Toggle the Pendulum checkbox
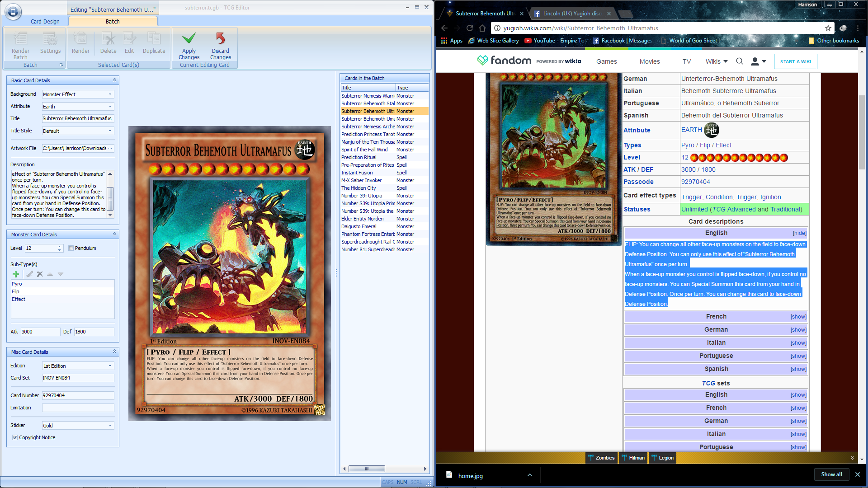This screenshot has width=868, height=488. 71,248
